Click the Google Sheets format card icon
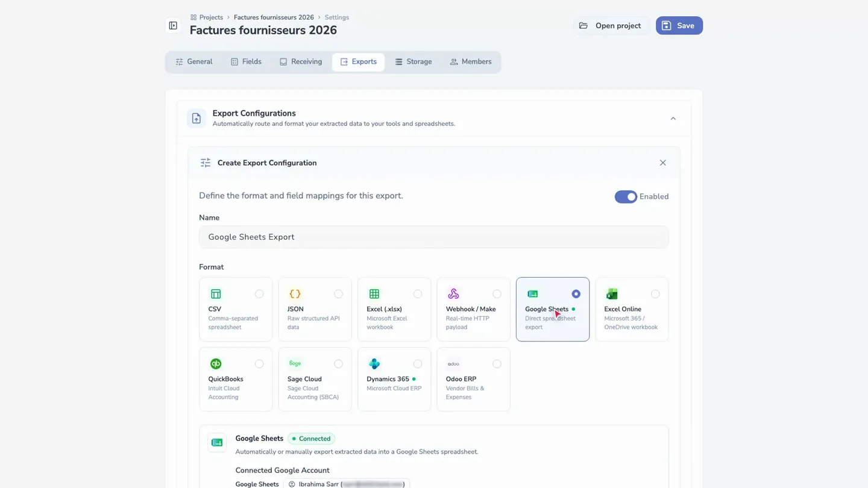Image resolution: width=868 pixels, height=488 pixels. (x=532, y=294)
